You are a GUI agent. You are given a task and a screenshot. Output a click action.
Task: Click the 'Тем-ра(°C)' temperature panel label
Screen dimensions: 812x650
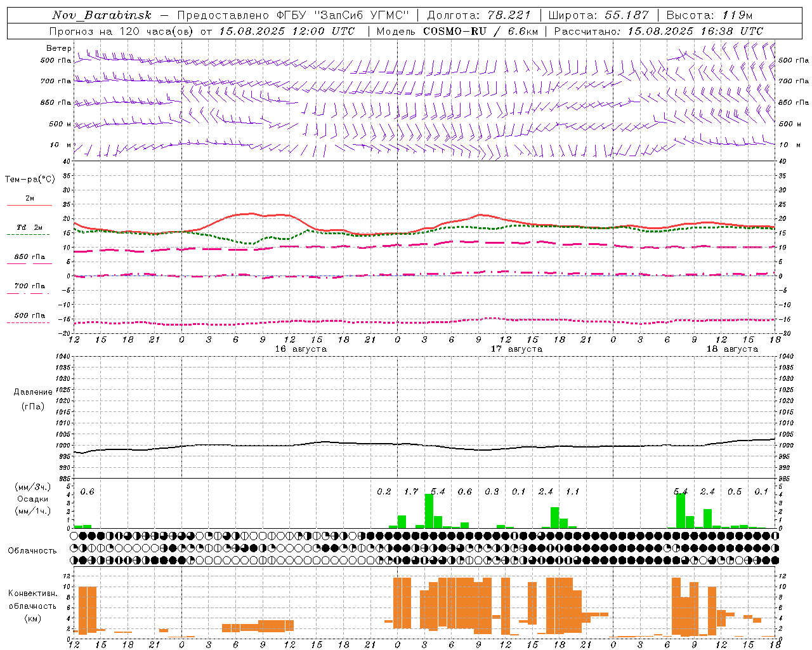[x=30, y=180]
